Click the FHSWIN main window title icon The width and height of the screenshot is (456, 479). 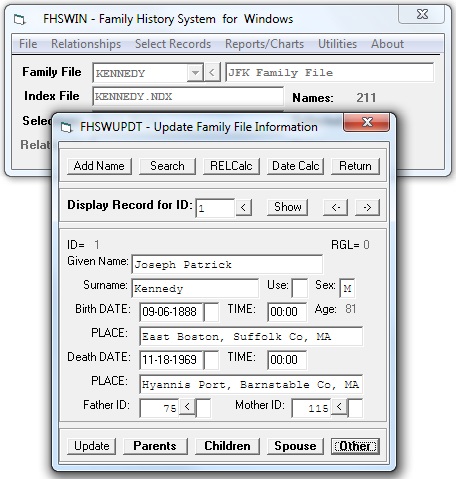19,19
